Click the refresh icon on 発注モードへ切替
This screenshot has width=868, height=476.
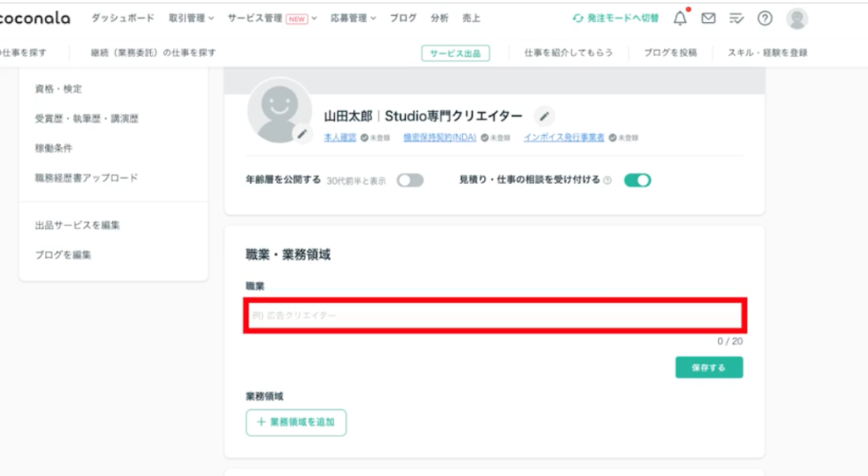pyautogui.click(x=578, y=19)
